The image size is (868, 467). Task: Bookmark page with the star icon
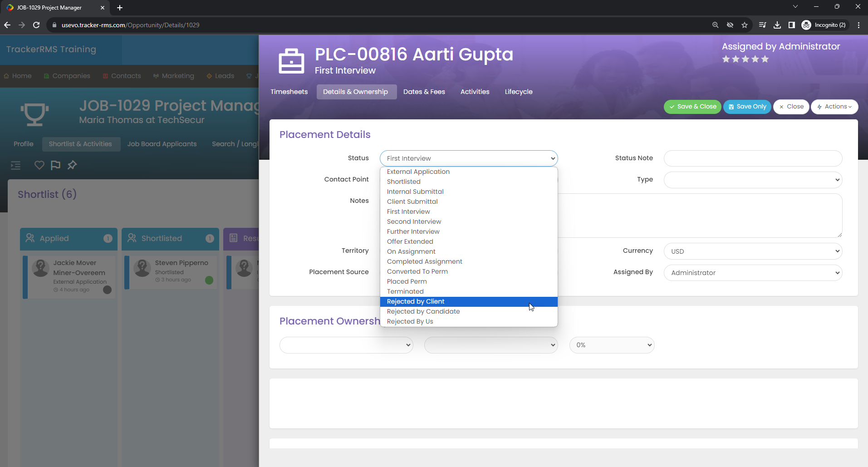(745, 25)
